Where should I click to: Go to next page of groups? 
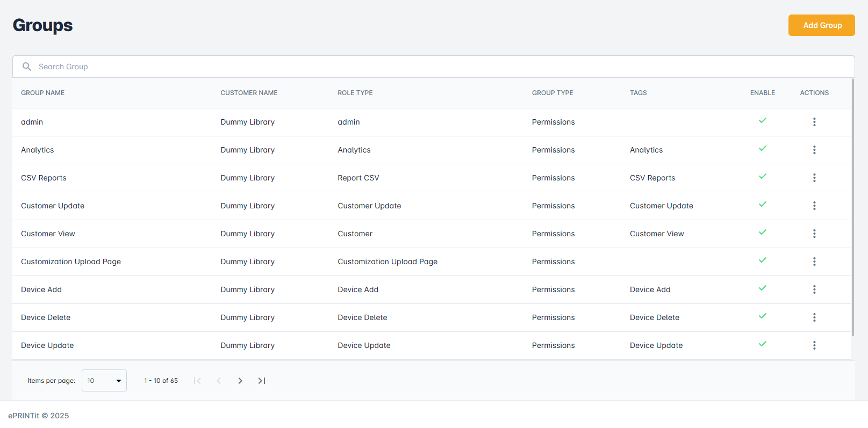point(240,381)
